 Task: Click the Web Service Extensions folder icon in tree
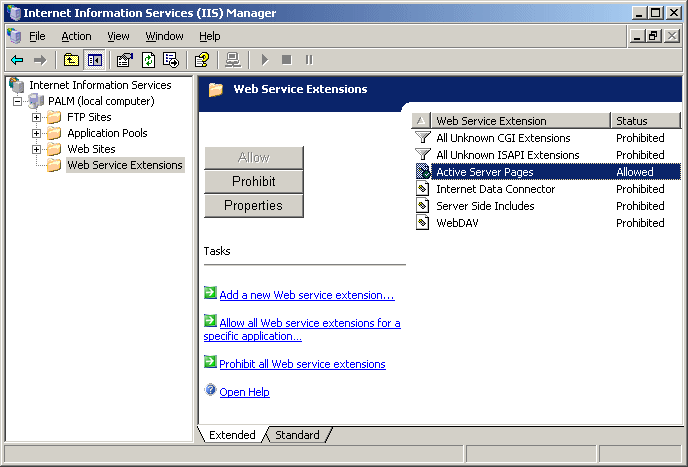click(x=54, y=165)
